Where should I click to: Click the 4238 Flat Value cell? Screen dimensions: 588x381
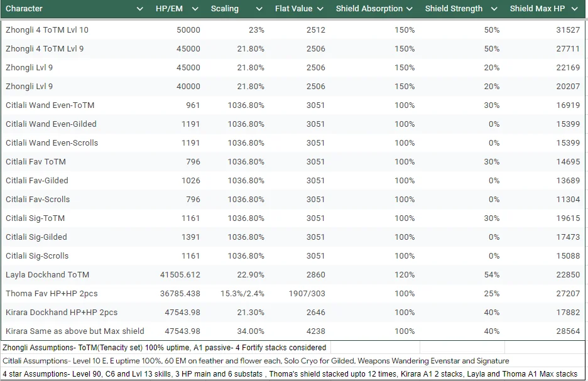click(316, 331)
